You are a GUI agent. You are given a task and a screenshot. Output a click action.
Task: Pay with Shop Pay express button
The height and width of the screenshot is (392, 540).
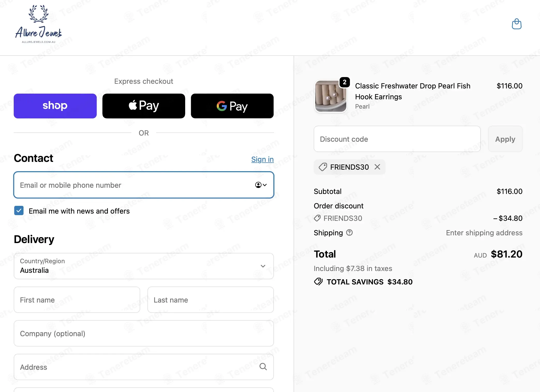[x=55, y=106]
